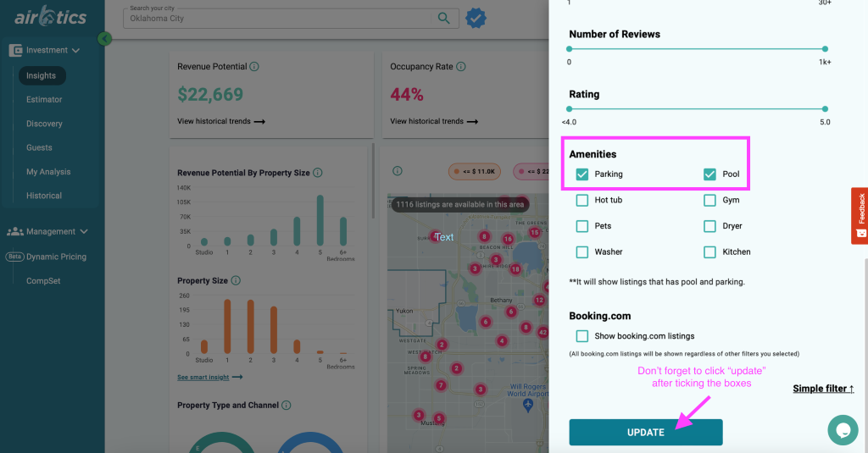Click the search magnifier icon
This screenshot has height=453, width=868.
pos(443,19)
